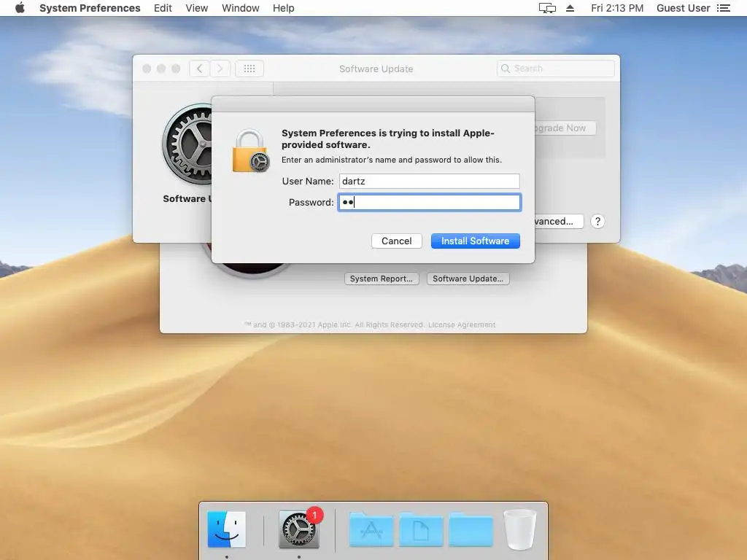
Task: Show all preferences grid button
Action: (249, 69)
